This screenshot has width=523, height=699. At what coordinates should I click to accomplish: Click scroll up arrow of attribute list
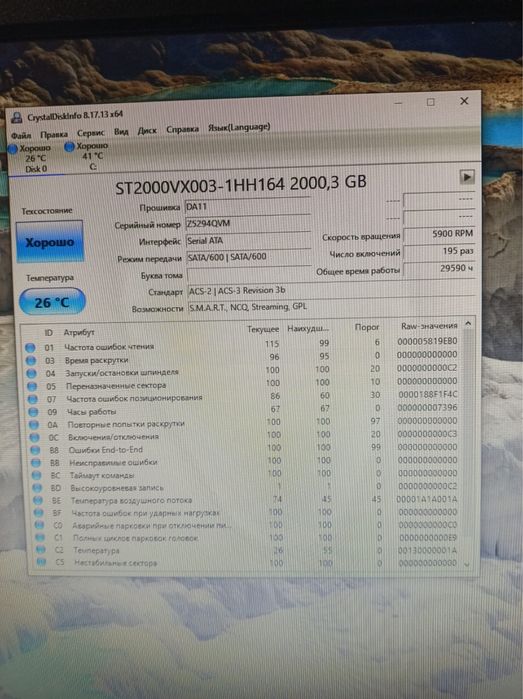click(x=468, y=324)
